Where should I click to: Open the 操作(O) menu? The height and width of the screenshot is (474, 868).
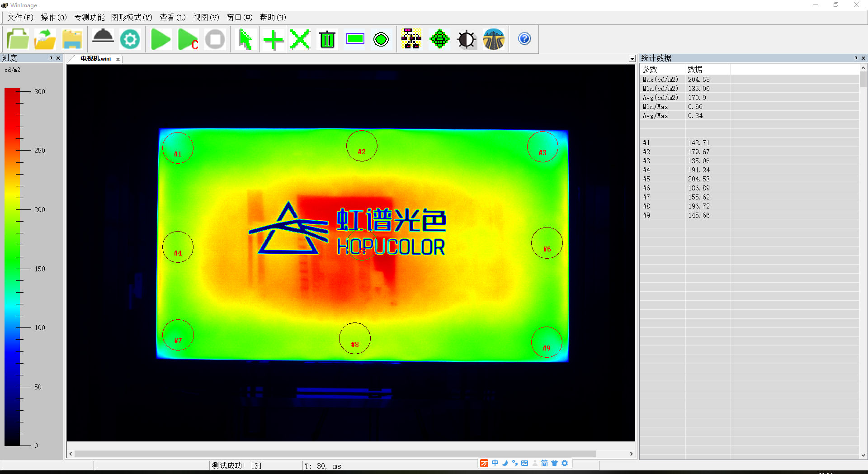click(x=54, y=18)
